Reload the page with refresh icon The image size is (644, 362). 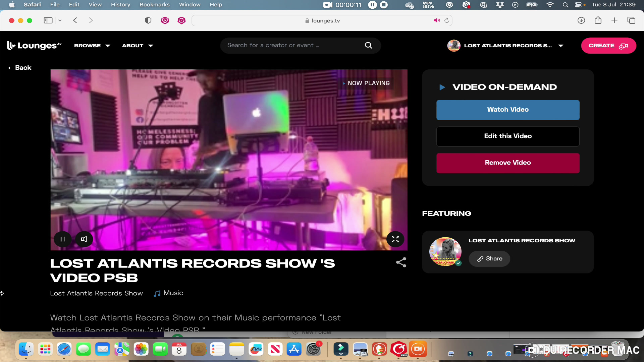point(447,20)
